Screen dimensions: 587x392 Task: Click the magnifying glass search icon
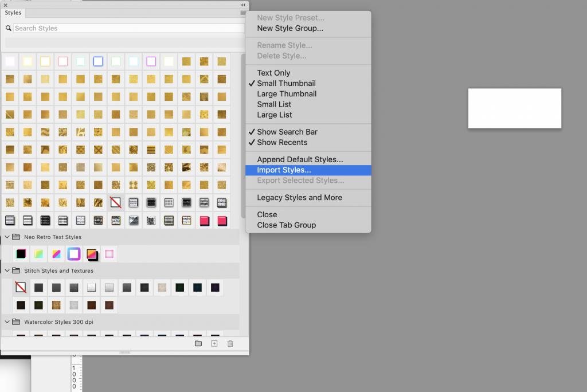click(x=9, y=28)
